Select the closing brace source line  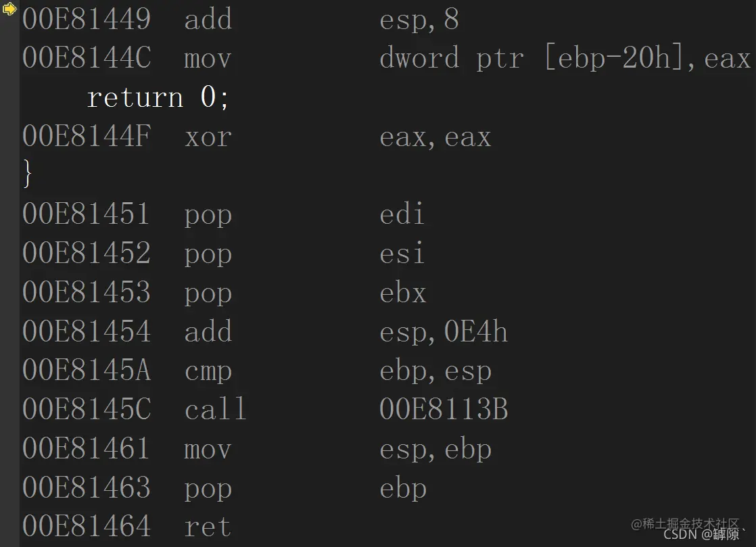click(x=28, y=173)
